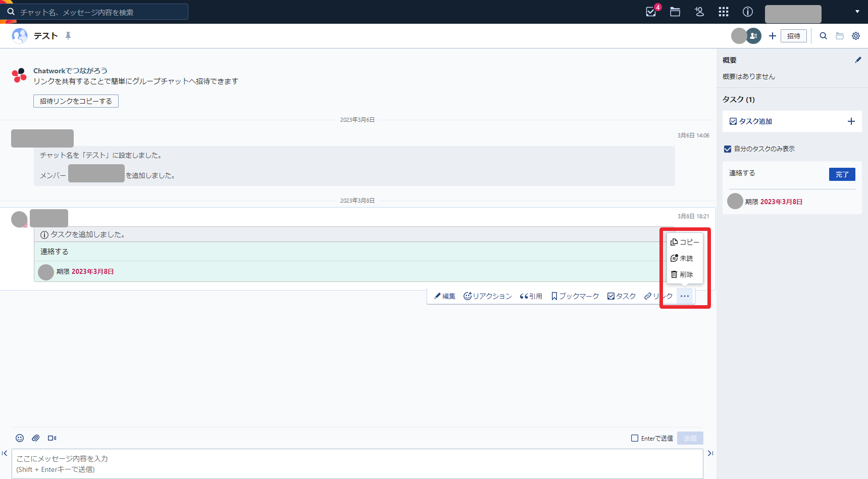Mark the task 完了
The image size is (868, 479).
[842, 174]
